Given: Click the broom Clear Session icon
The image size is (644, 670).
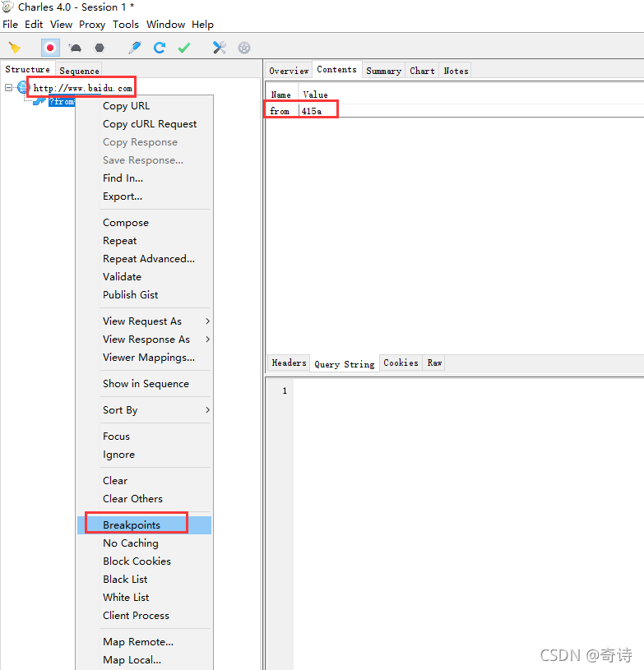Looking at the screenshot, I should 15,48.
